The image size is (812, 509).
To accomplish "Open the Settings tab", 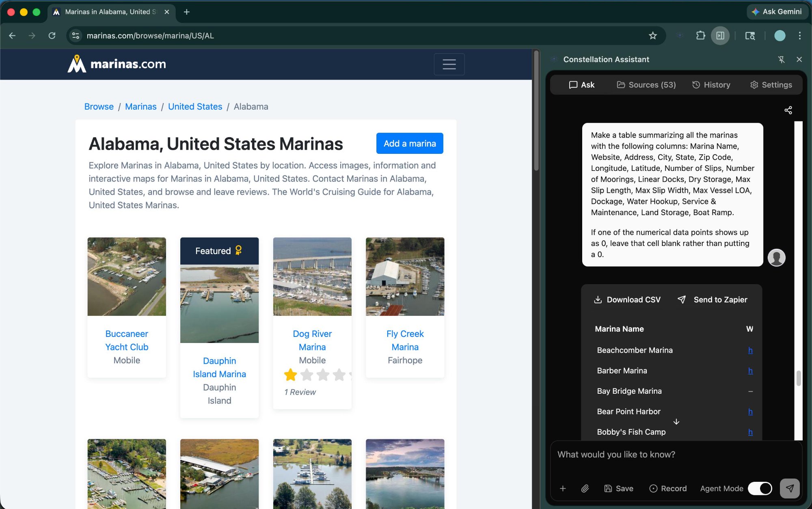I will pyautogui.click(x=771, y=85).
